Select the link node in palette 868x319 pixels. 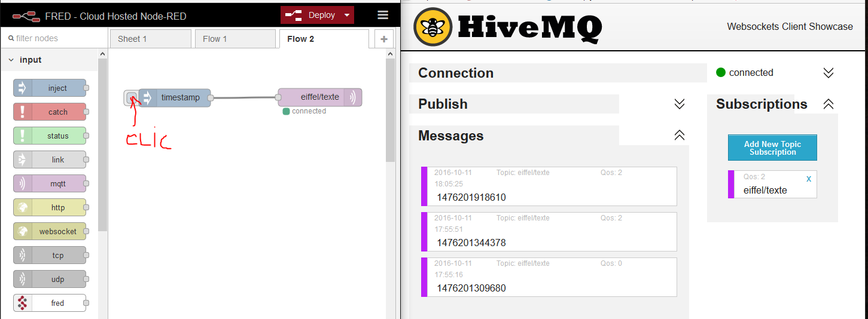50,160
